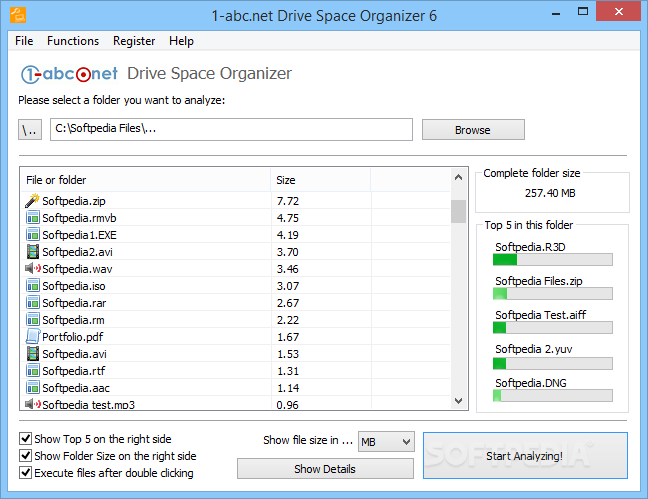648x499 pixels.
Task: Sort by the Size column header
Action: pyautogui.click(x=321, y=180)
